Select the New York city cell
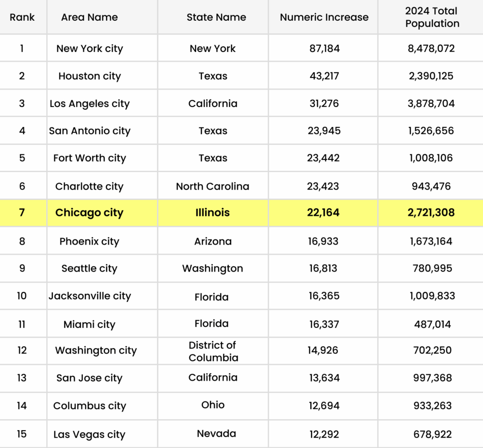This screenshot has height=448, width=483. (x=90, y=49)
